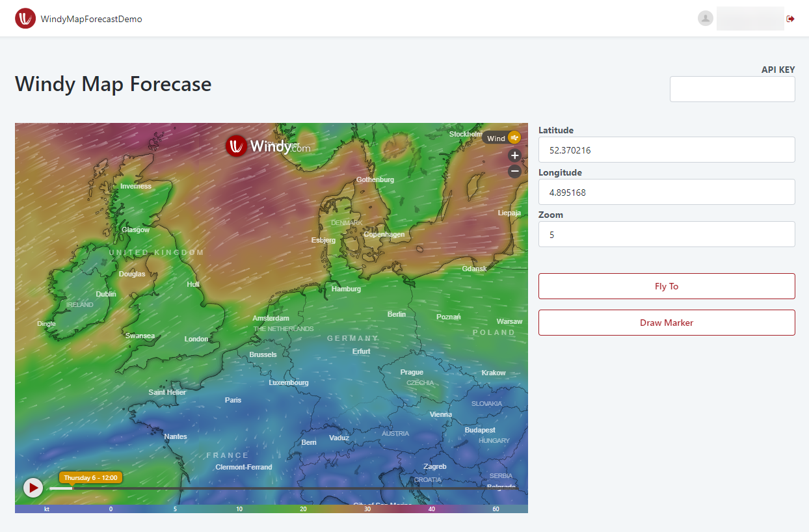Click Dingle label on the map
This screenshot has width=809, height=532.
[x=46, y=323]
